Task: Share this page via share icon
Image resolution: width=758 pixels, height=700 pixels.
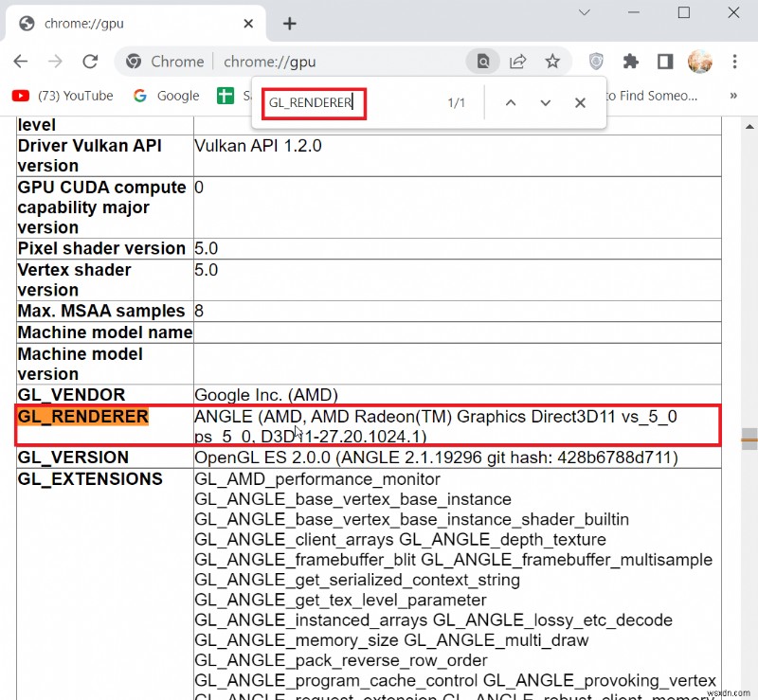Action: pos(518,62)
